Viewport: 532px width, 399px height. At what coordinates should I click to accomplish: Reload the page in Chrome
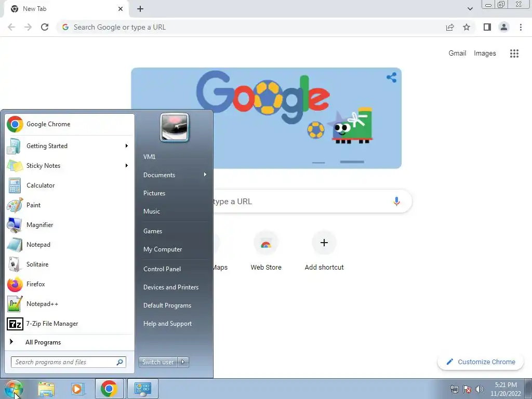click(x=45, y=27)
